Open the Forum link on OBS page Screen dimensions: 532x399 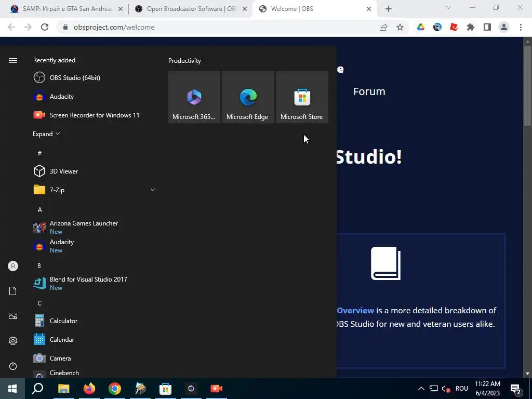[x=369, y=91]
